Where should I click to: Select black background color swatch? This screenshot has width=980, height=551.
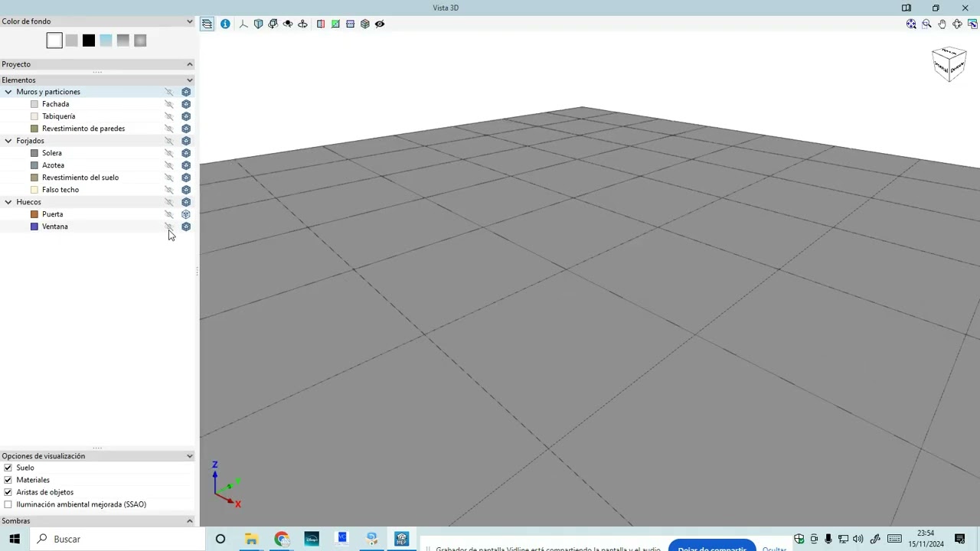[89, 41]
